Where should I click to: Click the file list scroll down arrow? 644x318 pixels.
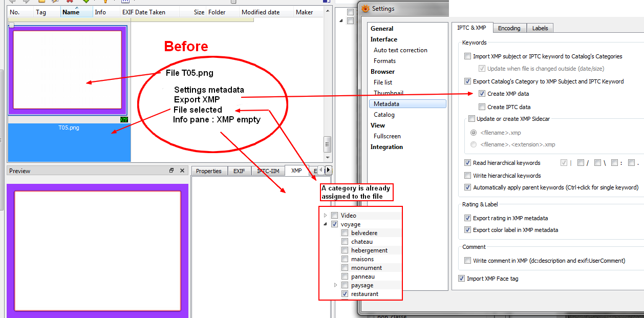(328, 157)
